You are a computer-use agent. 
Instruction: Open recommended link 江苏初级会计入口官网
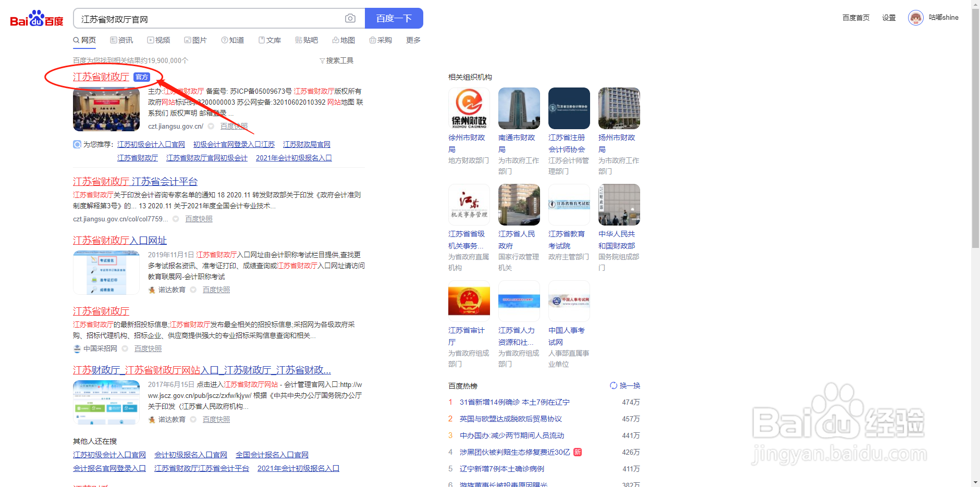[x=151, y=144]
